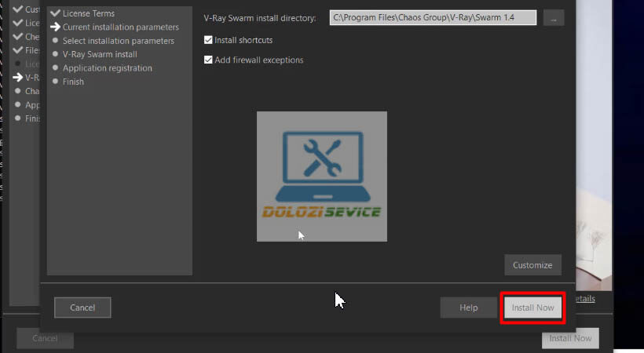
Task: Uncheck the Install shortcuts checkbox
Action: click(208, 40)
